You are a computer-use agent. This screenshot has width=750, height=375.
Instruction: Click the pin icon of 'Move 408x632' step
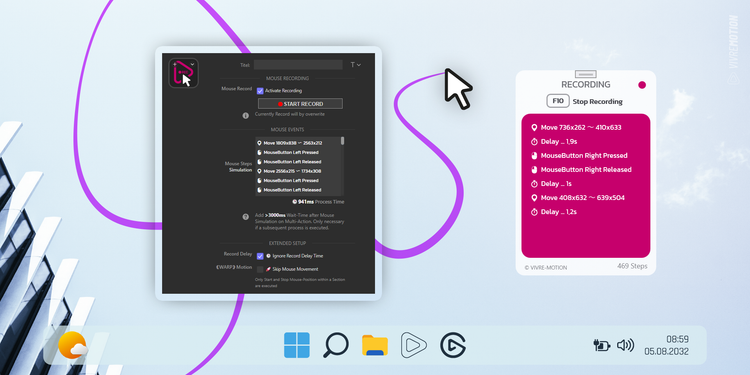pos(534,198)
